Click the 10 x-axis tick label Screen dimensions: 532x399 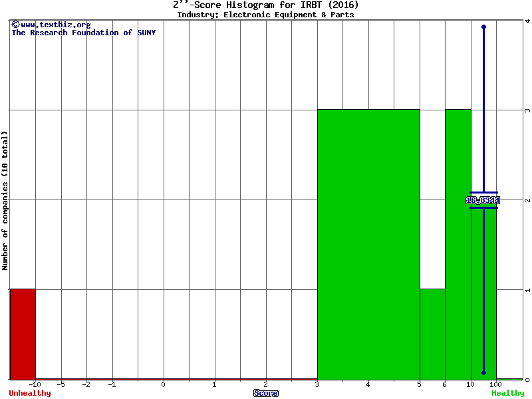(x=470, y=384)
